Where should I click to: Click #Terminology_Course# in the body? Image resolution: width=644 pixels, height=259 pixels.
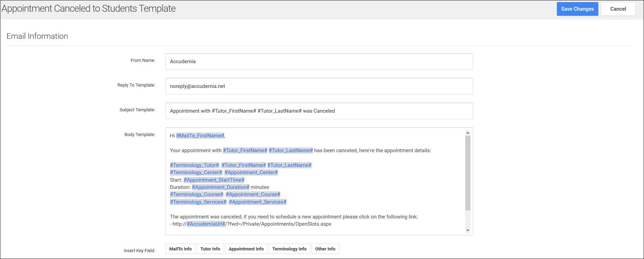coord(197,194)
